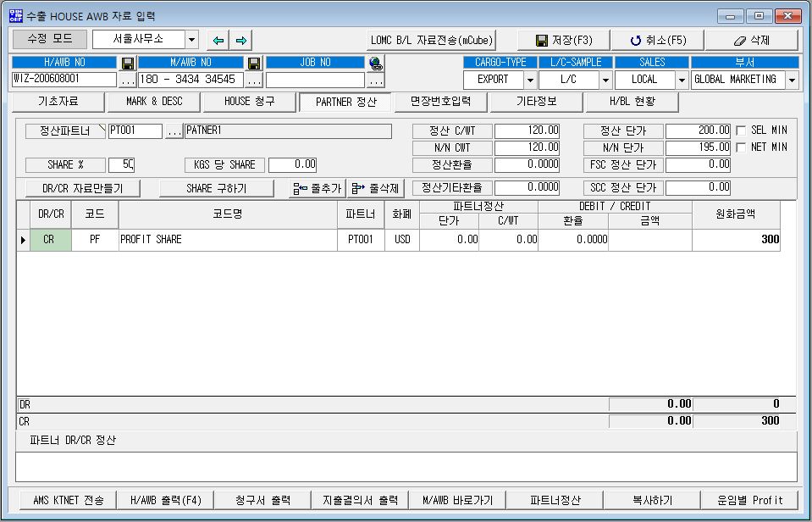The height and width of the screenshot is (522, 812).
Task: Select PROFIT SHARE code name cell
Action: (x=228, y=240)
